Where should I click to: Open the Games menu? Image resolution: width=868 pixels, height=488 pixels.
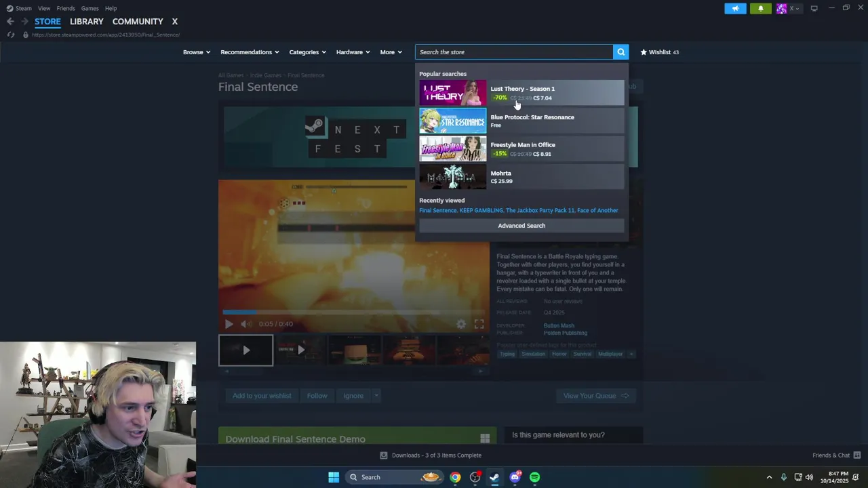[x=90, y=8]
